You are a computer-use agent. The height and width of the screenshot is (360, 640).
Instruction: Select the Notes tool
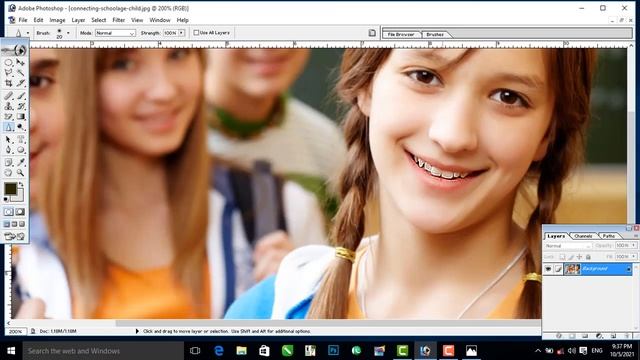pyautogui.click(x=9, y=162)
